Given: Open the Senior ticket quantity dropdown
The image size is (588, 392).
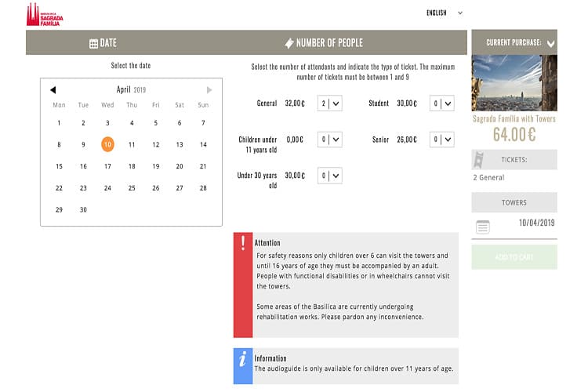Looking at the screenshot, I should click(x=441, y=140).
